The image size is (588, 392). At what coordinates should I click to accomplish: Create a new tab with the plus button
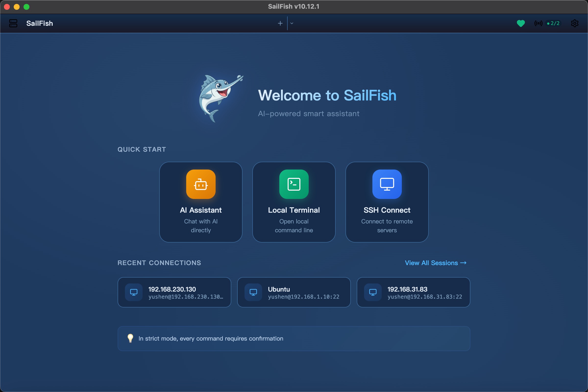[x=280, y=23]
